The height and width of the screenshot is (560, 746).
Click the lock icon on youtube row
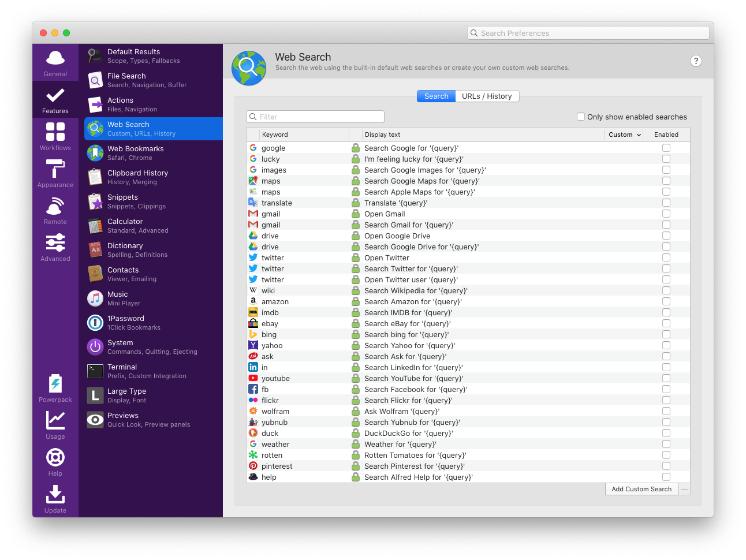pos(356,379)
